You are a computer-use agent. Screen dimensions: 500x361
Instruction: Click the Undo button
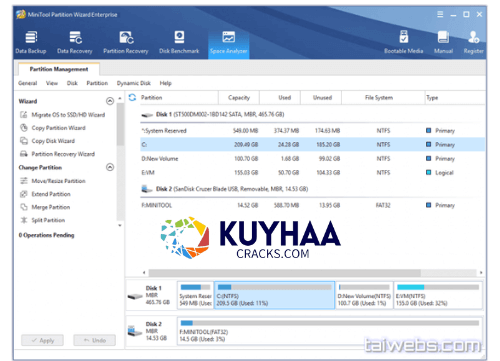click(x=95, y=340)
